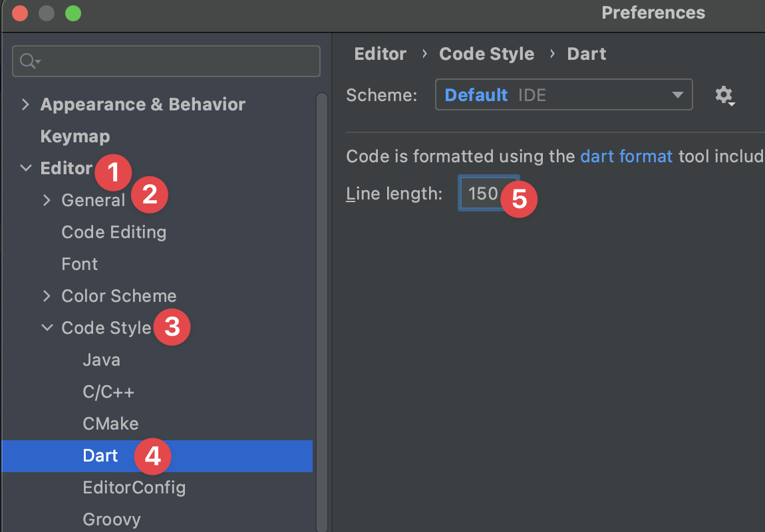
Task: Expand the Appearance & Behavior section
Action: pos(25,104)
